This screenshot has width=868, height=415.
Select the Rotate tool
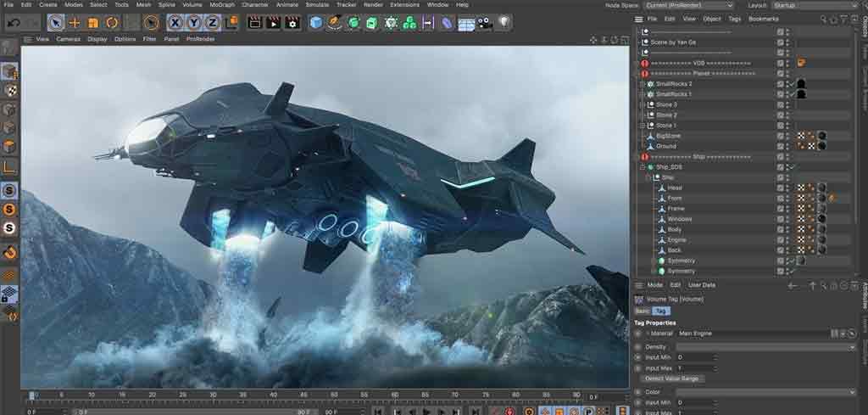tap(111, 23)
